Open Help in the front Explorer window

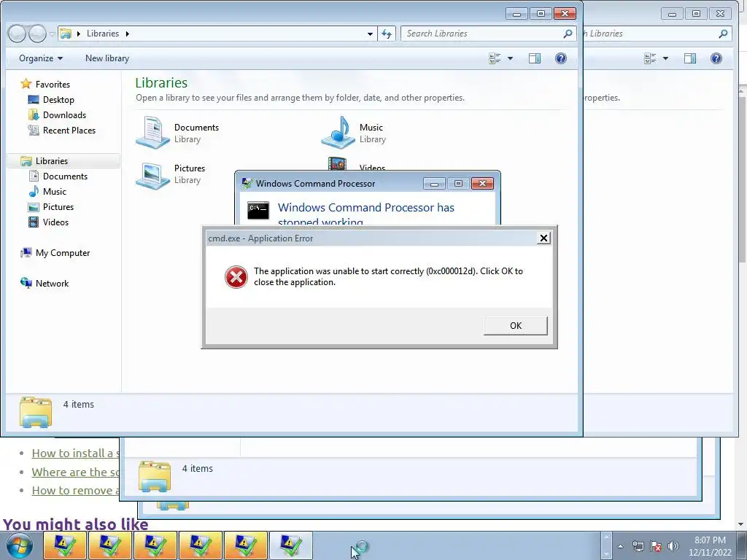coord(561,58)
